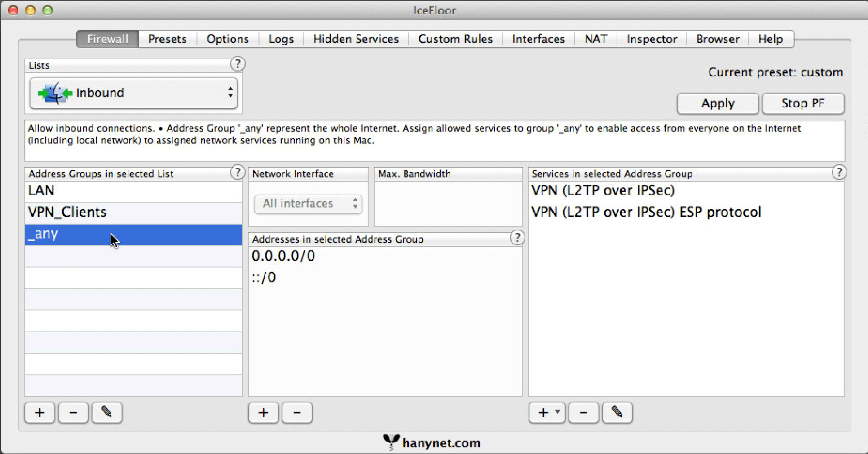The width and height of the screenshot is (868, 454).
Task: Open help for Lists section
Action: click(238, 64)
